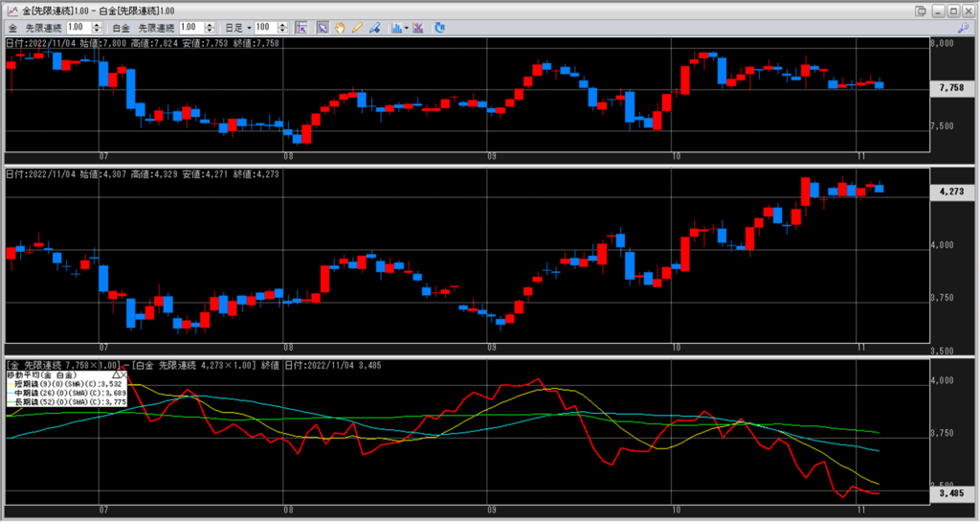
Task: Open dropdown arrow beside bar chart icon
Action: pos(407,28)
